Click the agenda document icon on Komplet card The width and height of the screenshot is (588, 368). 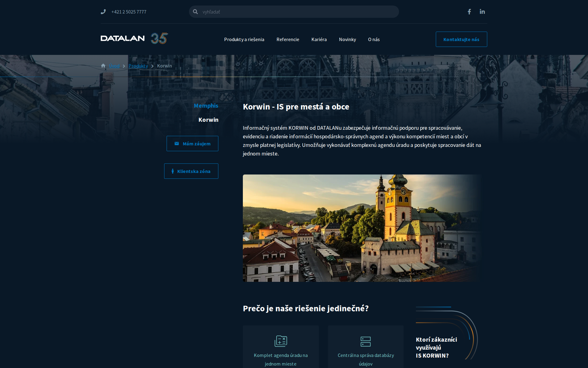(x=281, y=341)
